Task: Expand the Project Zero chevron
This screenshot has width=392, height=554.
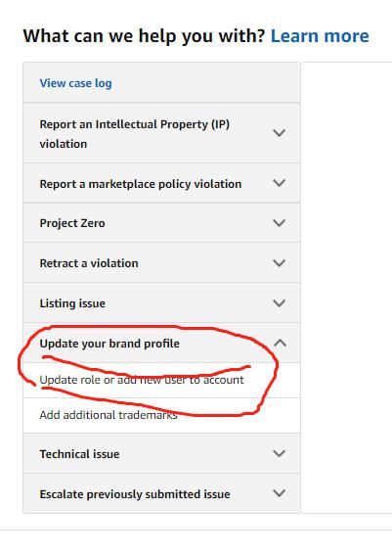Action: coord(280,223)
